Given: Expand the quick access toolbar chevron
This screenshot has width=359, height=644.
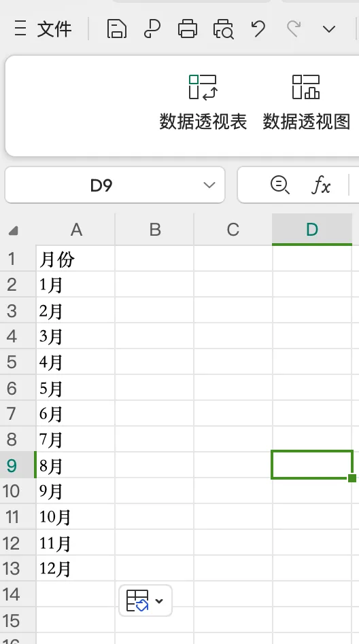Looking at the screenshot, I should (329, 29).
